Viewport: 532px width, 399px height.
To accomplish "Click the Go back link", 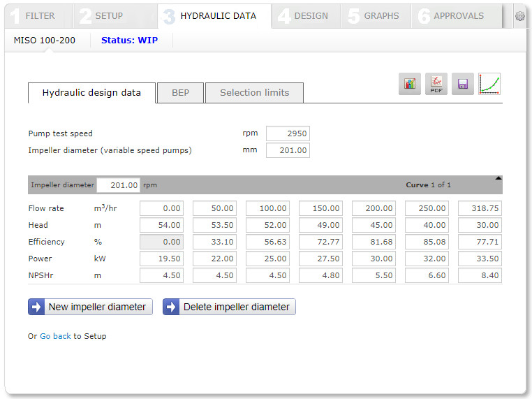I will [55, 336].
